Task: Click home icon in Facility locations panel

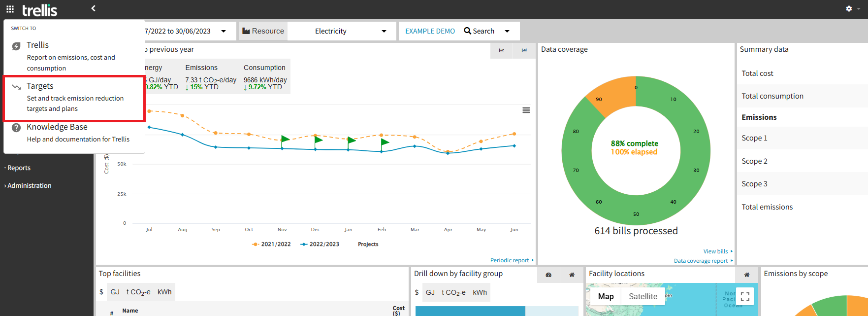Action: tap(746, 275)
